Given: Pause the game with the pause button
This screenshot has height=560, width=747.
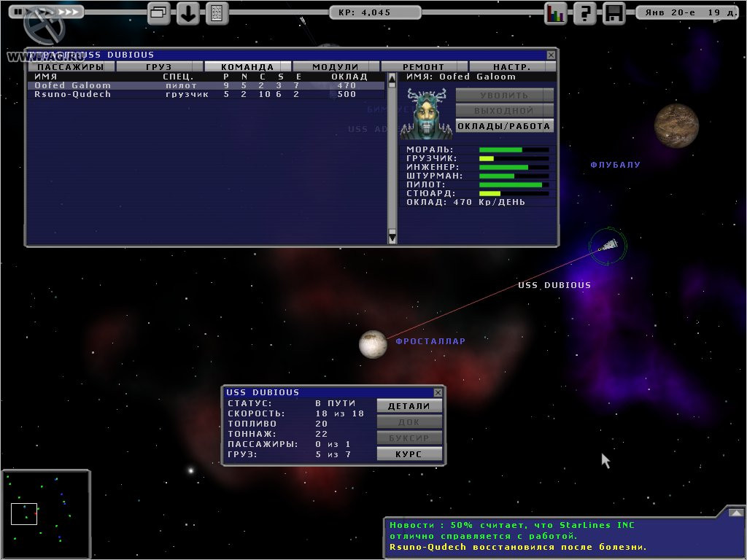Looking at the screenshot, I should [x=18, y=12].
